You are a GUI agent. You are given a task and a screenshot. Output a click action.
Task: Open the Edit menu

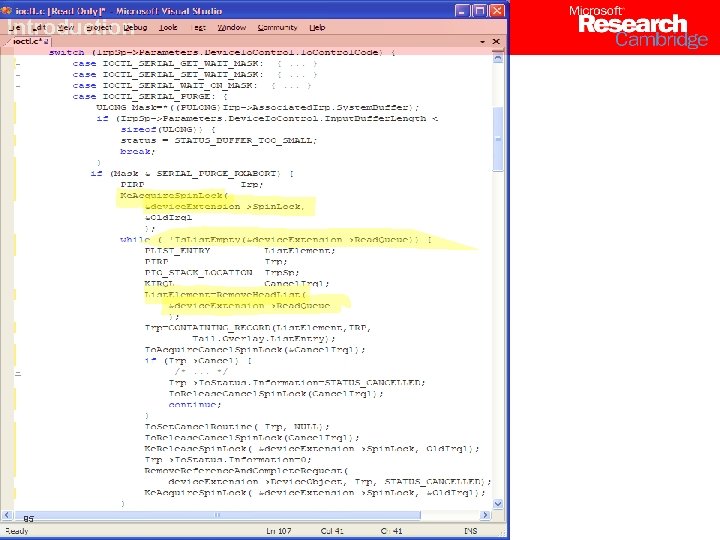coord(39,28)
